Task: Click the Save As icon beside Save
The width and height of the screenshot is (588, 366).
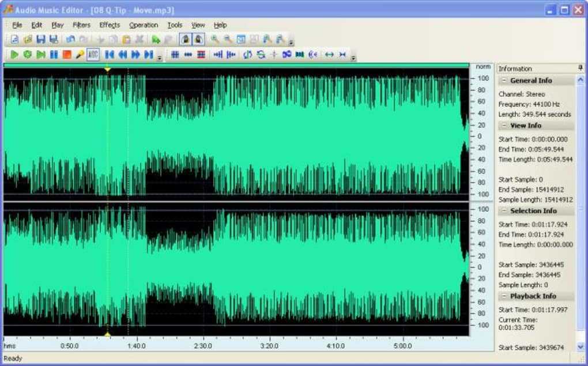Action: 54,39
